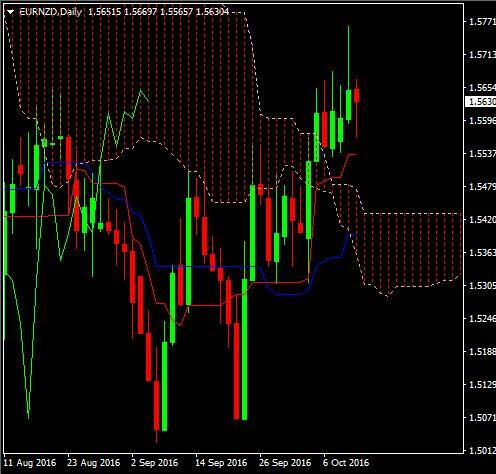
Task: Select the 1.5537 price scale label
Action: (x=482, y=154)
